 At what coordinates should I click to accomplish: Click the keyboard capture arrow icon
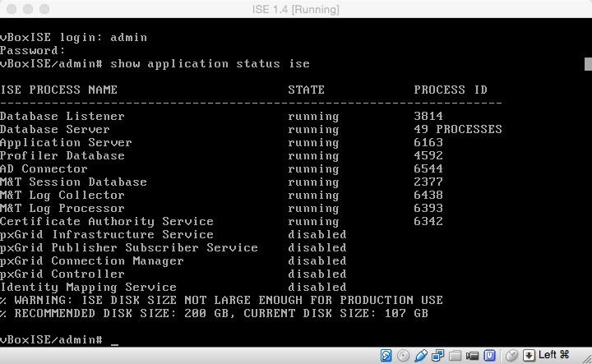click(529, 355)
